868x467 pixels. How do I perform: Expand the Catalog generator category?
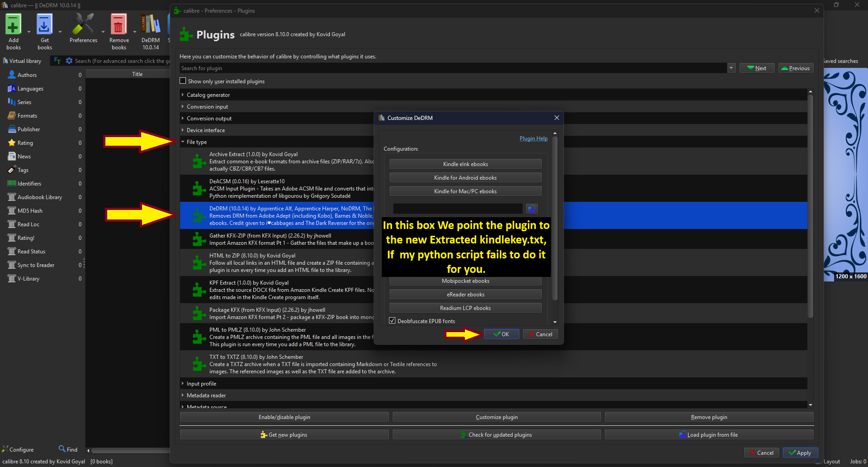click(x=183, y=95)
